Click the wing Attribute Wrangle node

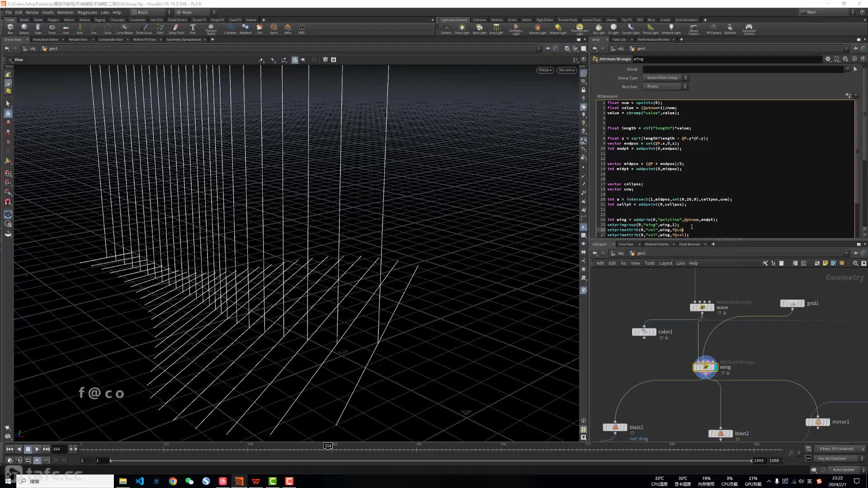point(705,367)
